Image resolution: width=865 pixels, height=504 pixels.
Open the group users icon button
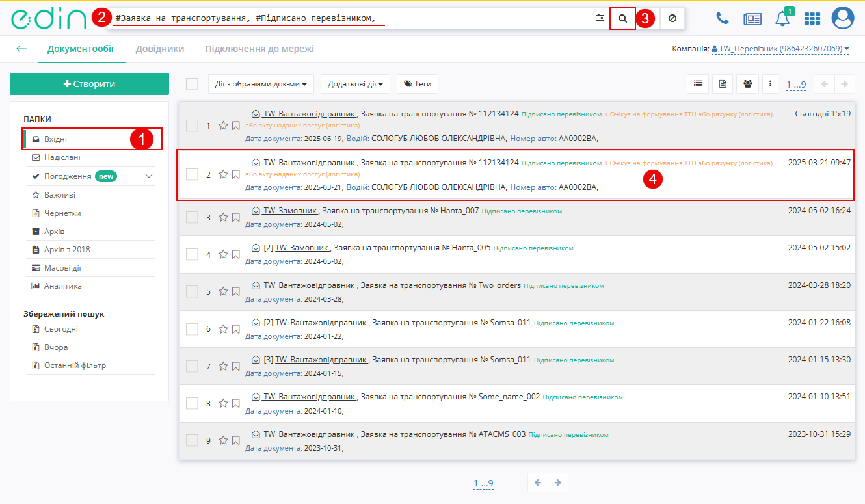point(748,84)
